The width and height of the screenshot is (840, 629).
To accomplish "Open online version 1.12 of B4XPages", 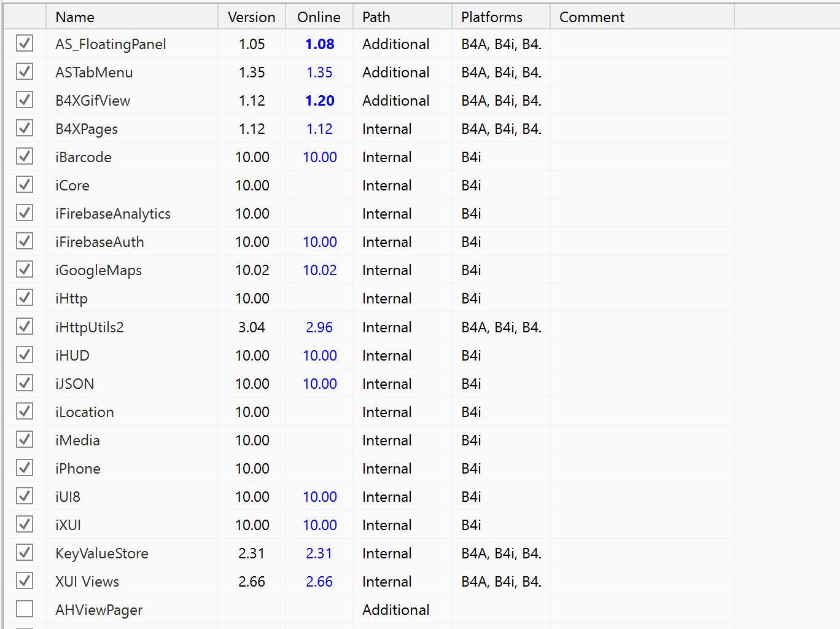I will coord(319,129).
